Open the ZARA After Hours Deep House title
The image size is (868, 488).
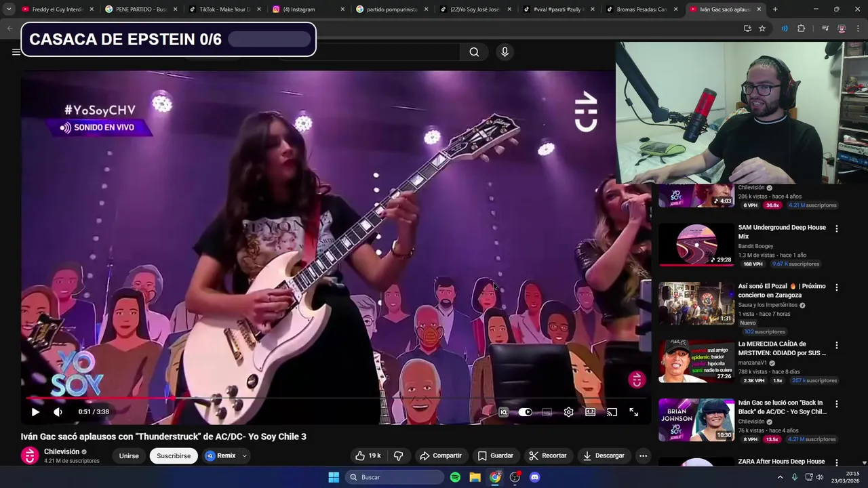pos(781,462)
